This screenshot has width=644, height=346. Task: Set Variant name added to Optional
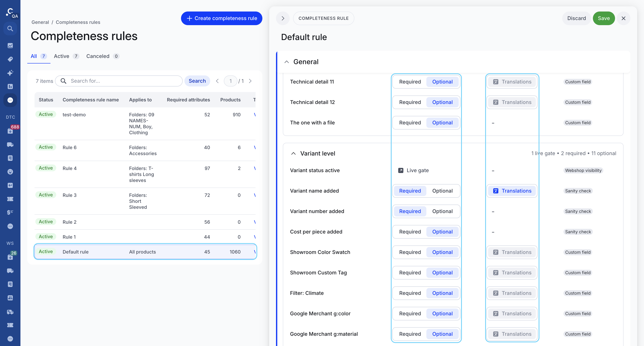click(442, 191)
